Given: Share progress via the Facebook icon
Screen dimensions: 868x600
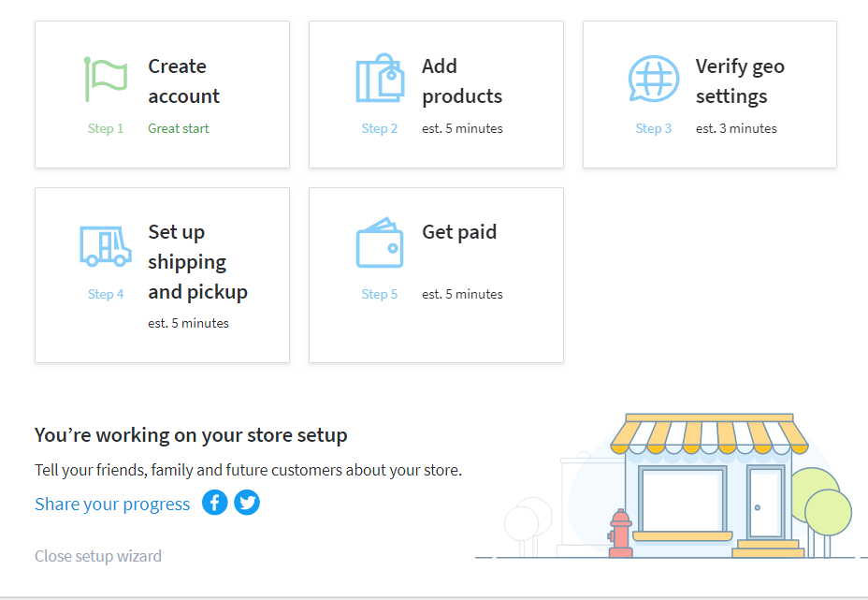Looking at the screenshot, I should coord(215,503).
